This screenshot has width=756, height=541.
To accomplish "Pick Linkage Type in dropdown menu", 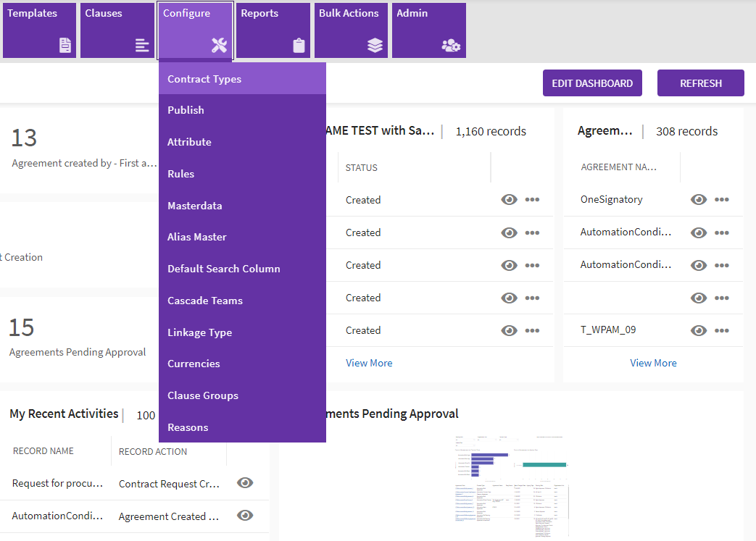I will [200, 332].
